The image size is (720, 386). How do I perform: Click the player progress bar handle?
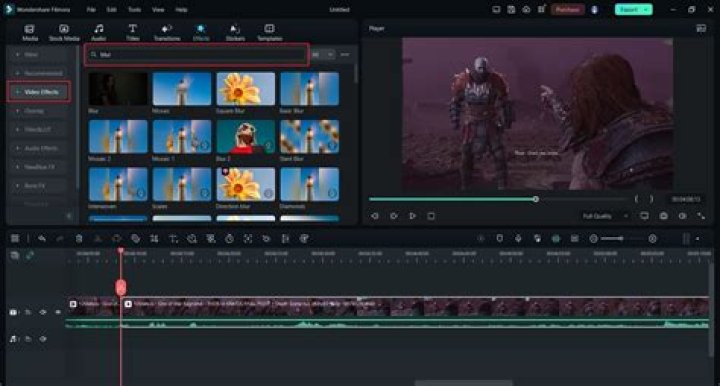click(536, 199)
